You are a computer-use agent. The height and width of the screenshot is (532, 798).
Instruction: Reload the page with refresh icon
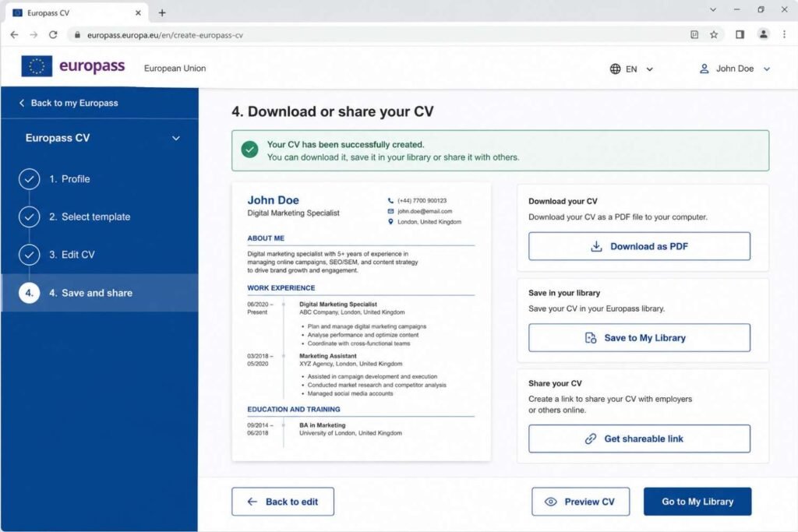pos(53,34)
